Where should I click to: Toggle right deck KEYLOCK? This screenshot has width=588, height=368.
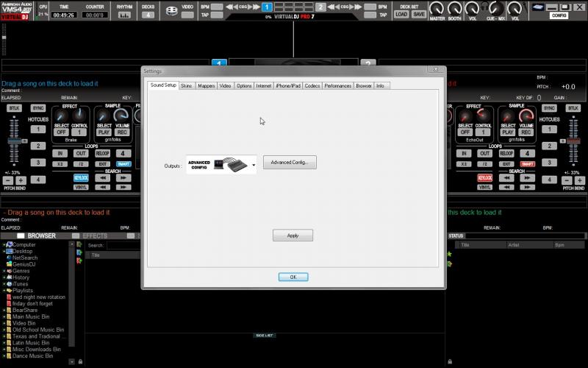pos(484,177)
